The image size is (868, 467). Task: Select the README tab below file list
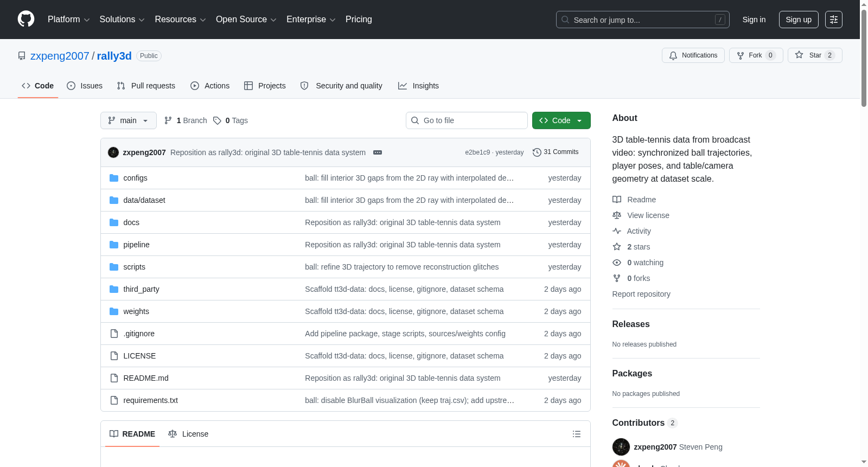click(x=132, y=434)
